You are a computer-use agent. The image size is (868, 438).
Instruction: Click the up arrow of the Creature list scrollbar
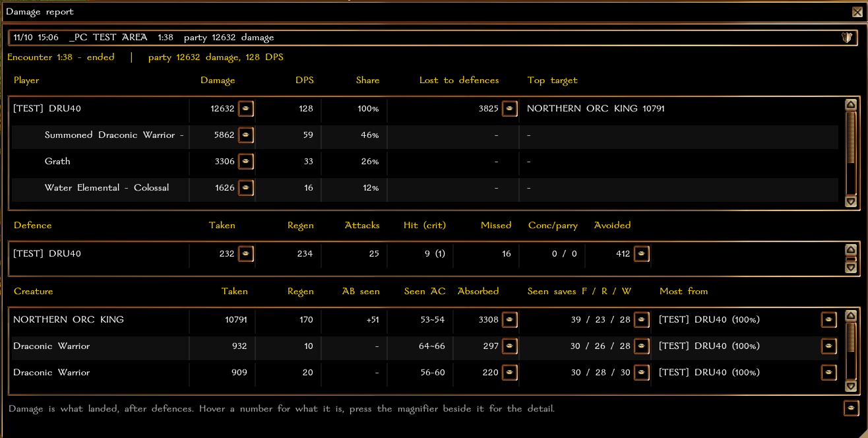coord(851,315)
